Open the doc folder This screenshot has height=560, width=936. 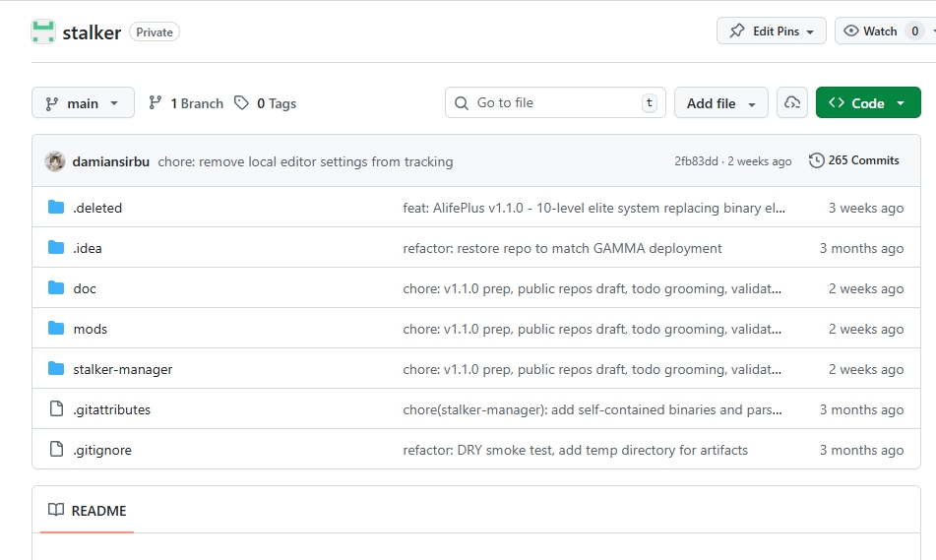85,288
